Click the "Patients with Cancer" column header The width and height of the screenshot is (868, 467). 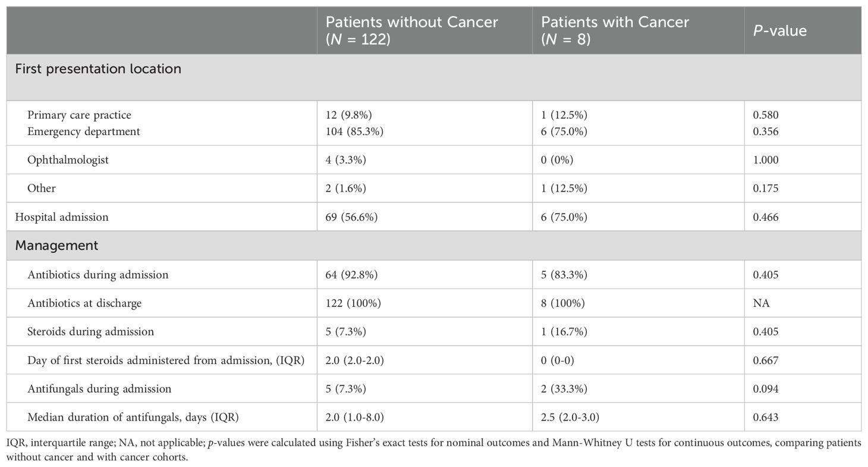615,30
